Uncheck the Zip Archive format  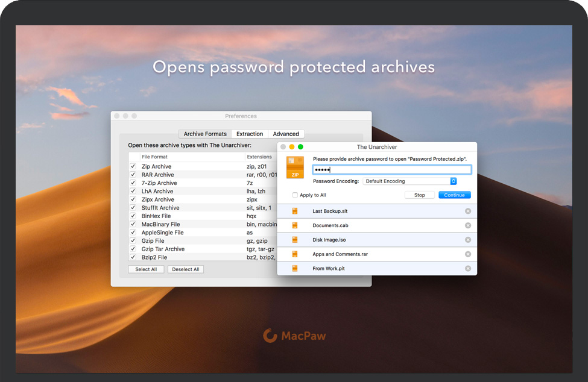click(x=133, y=166)
